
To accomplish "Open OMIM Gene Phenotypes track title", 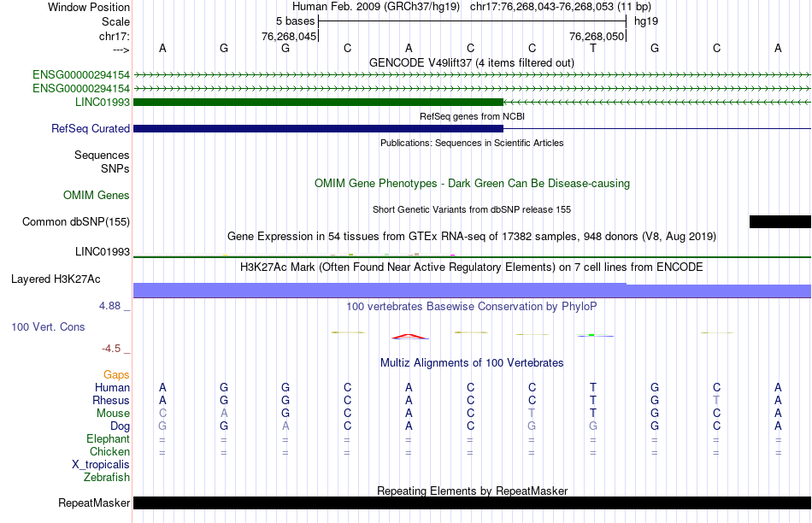I will 472,184.
